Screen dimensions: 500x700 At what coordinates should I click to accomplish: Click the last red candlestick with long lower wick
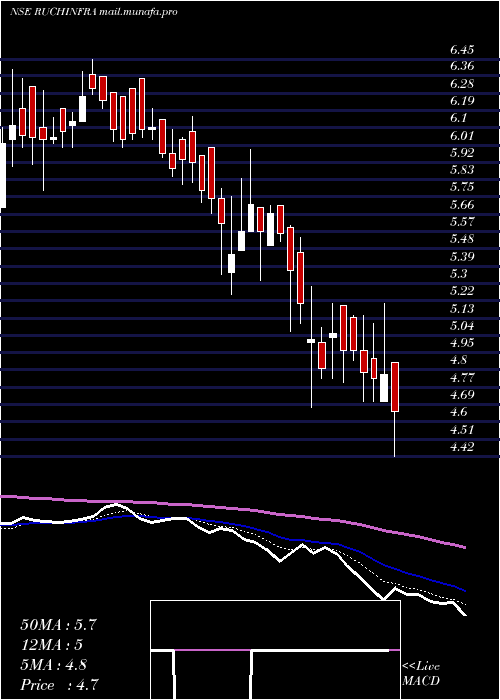[x=395, y=409]
